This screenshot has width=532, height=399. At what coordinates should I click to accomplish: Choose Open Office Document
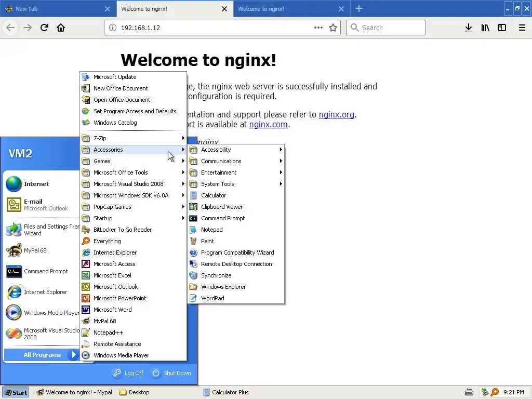coord(134,100)
